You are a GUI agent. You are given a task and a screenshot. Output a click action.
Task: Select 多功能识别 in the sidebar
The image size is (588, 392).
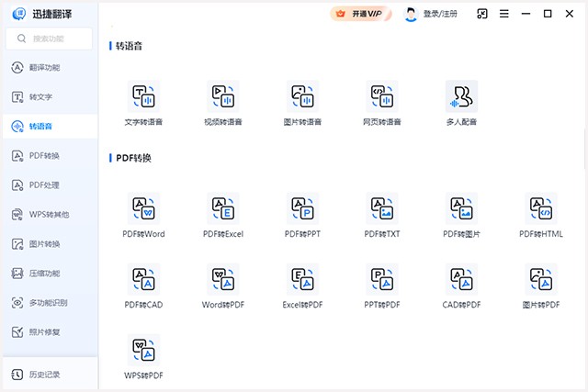[51, 302]
